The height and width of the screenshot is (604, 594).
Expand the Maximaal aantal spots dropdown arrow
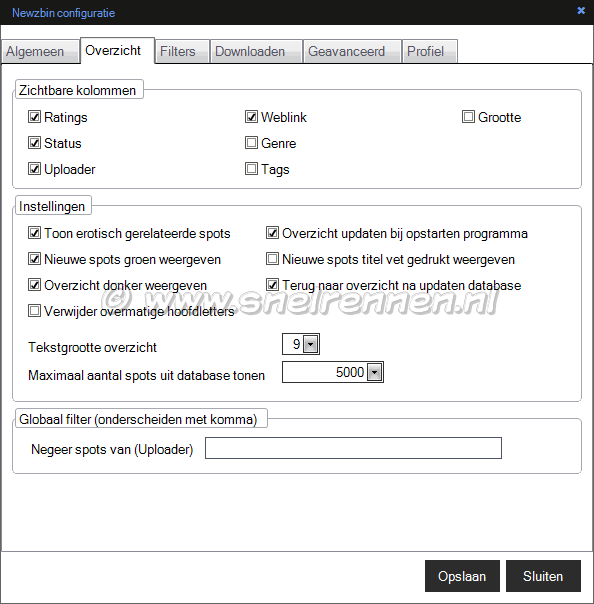[x=374, y=372]
